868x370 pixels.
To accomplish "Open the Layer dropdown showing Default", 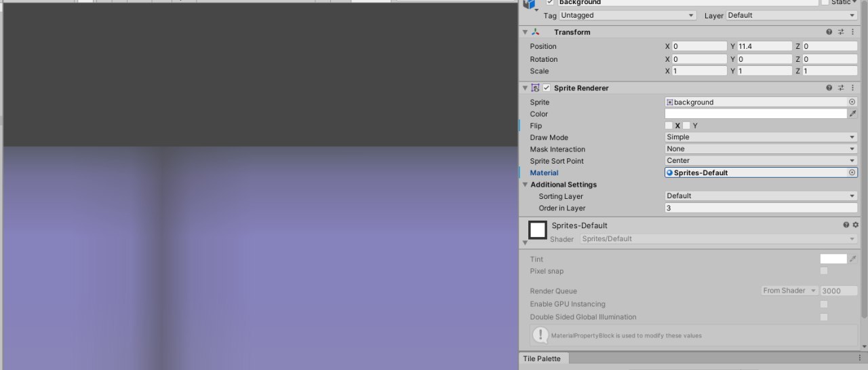I will tap(792, 15).
